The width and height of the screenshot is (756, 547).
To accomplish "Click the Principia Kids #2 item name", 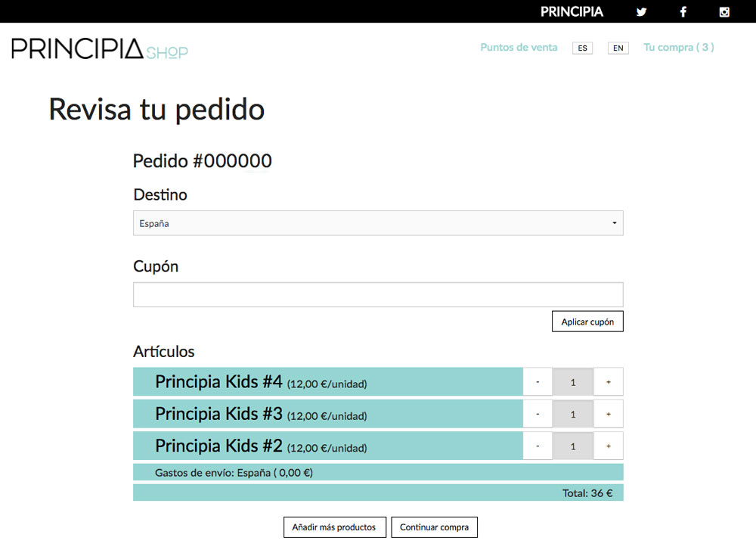I will pos(218,446).
